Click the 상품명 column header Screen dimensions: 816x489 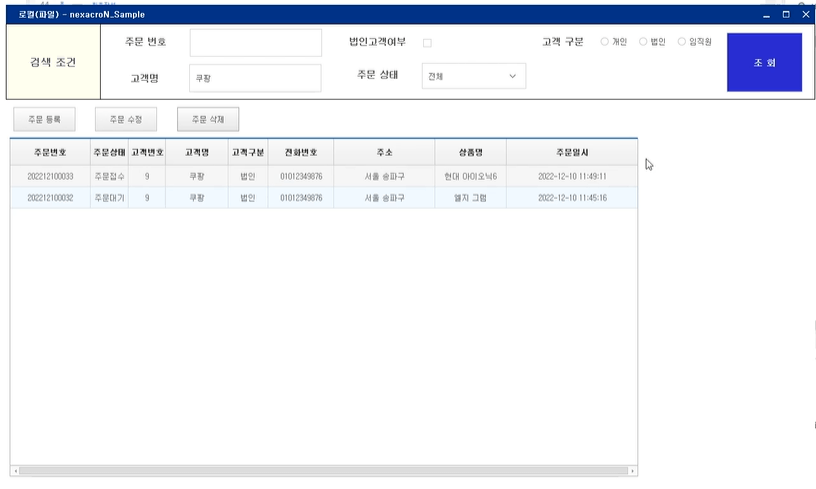click(470, 152)
